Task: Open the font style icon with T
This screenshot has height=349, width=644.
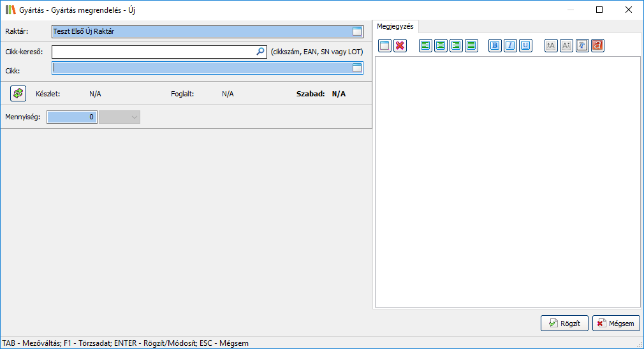Action: pyautogui.click(x=582, y=45)
